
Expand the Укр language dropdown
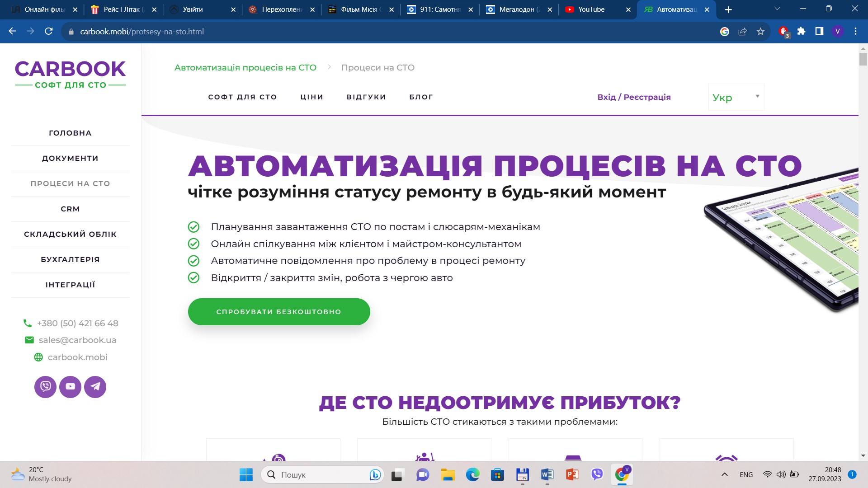point(736,97)
